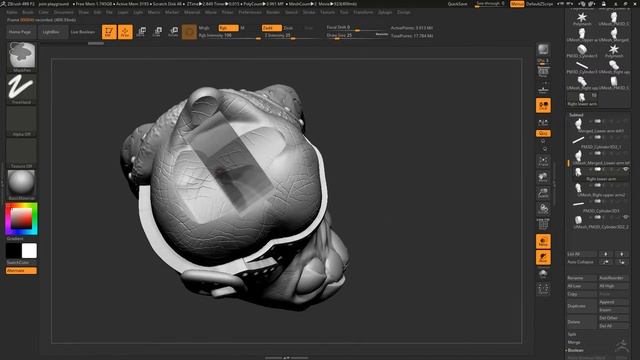
Task: Toggle visibility eye of Right lower arm subtool
Action: [626, 169]
